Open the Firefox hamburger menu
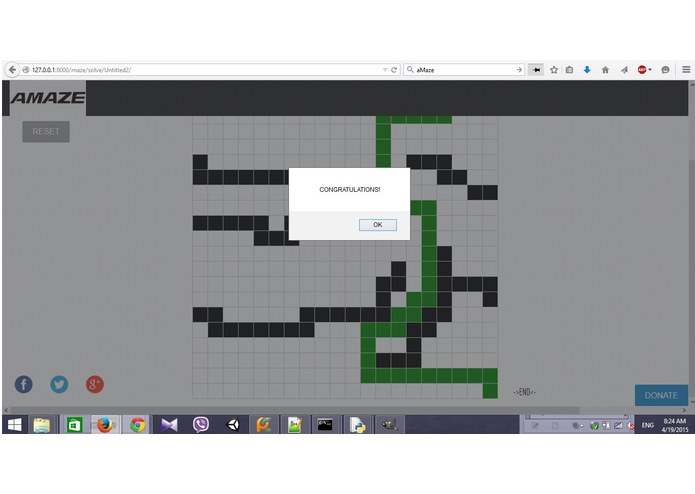 [686, 70]
